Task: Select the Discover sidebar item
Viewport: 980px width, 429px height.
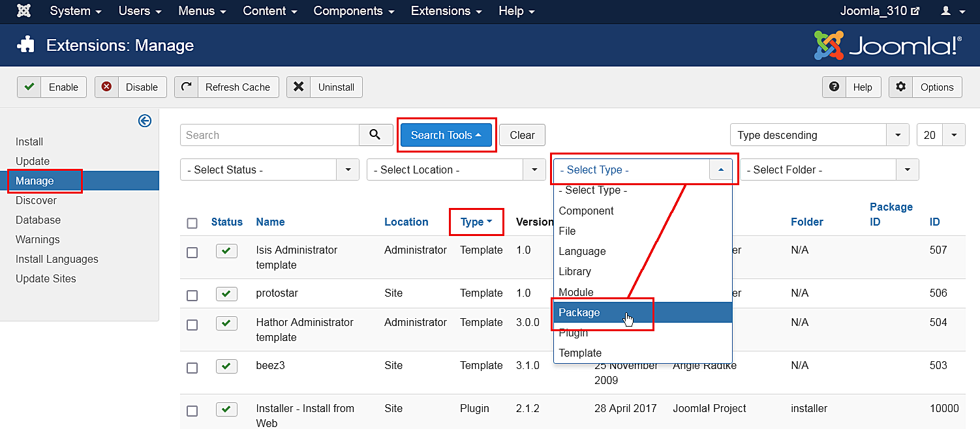Action: click(36, 200)
